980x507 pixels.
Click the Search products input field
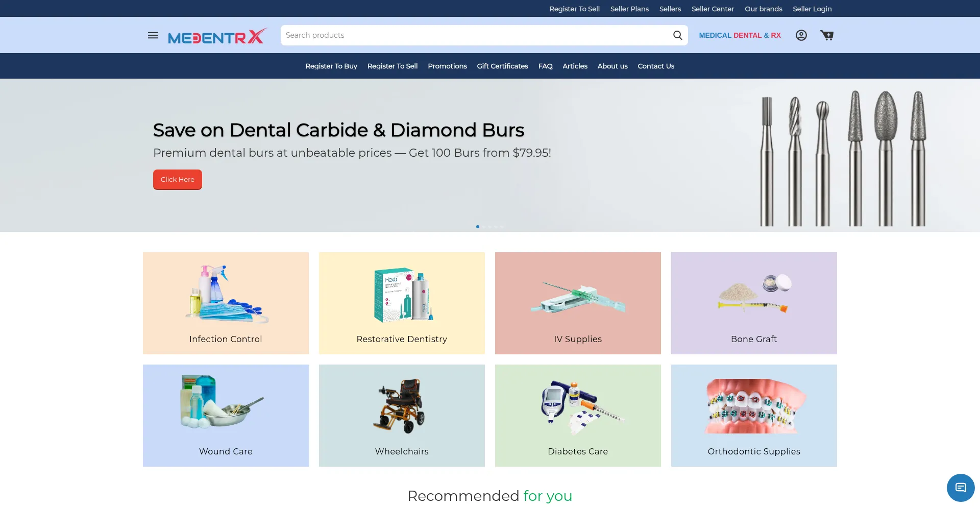475,35
